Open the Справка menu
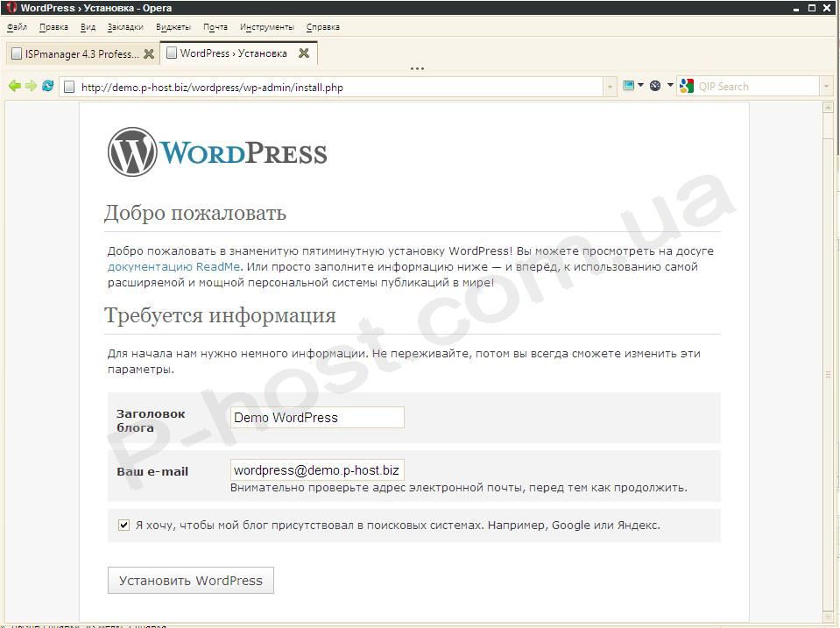This screenshot has width=840, height=628. point(323,27)
